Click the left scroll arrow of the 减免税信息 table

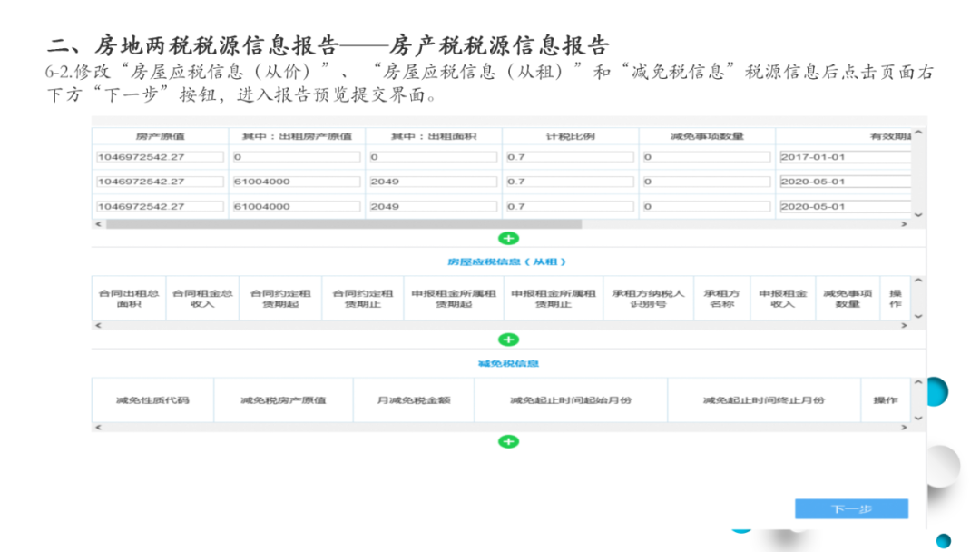(x=98, y=427)
